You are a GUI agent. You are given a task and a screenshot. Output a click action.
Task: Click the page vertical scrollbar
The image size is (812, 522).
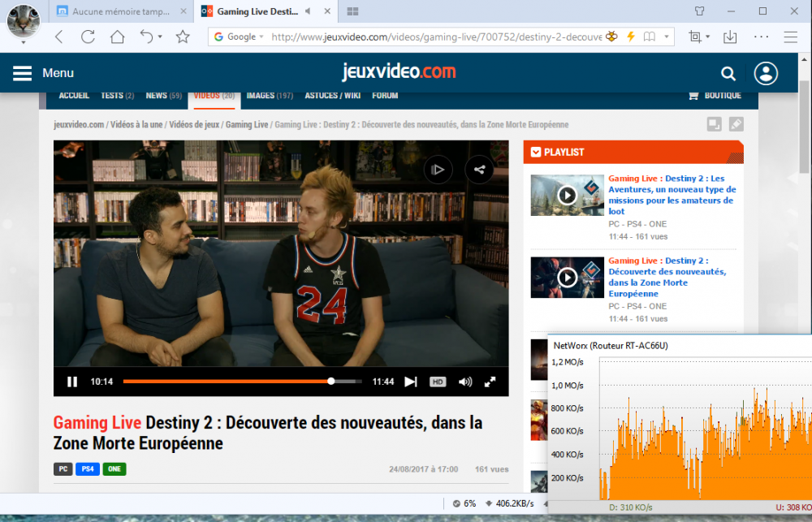click(x=804, y=127)
